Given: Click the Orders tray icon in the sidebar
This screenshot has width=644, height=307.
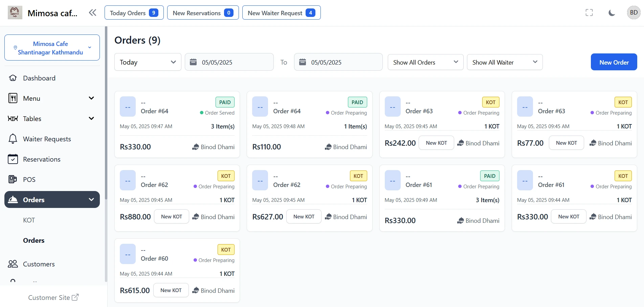Looking at the screenshot, I should click(13, 199).
